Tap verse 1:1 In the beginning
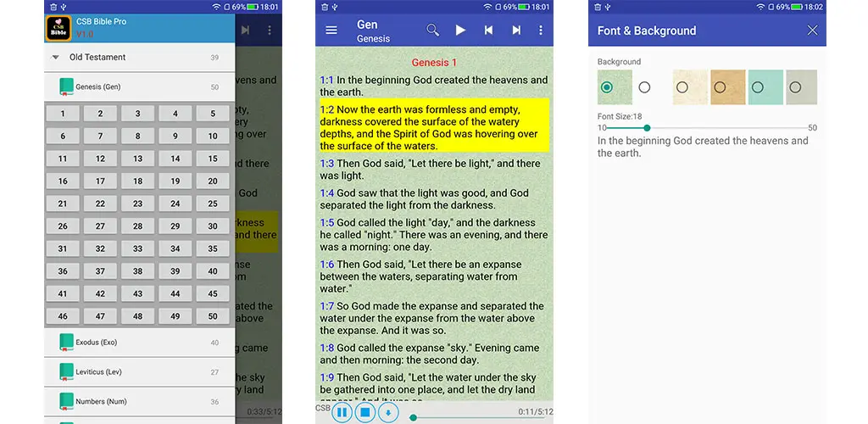 (x=434, y=86)
